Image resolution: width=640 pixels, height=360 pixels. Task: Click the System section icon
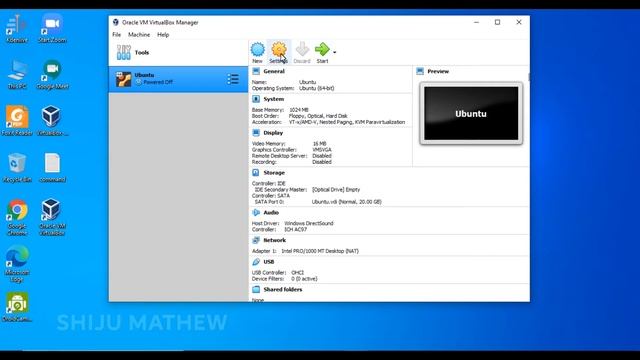(256, 99)
